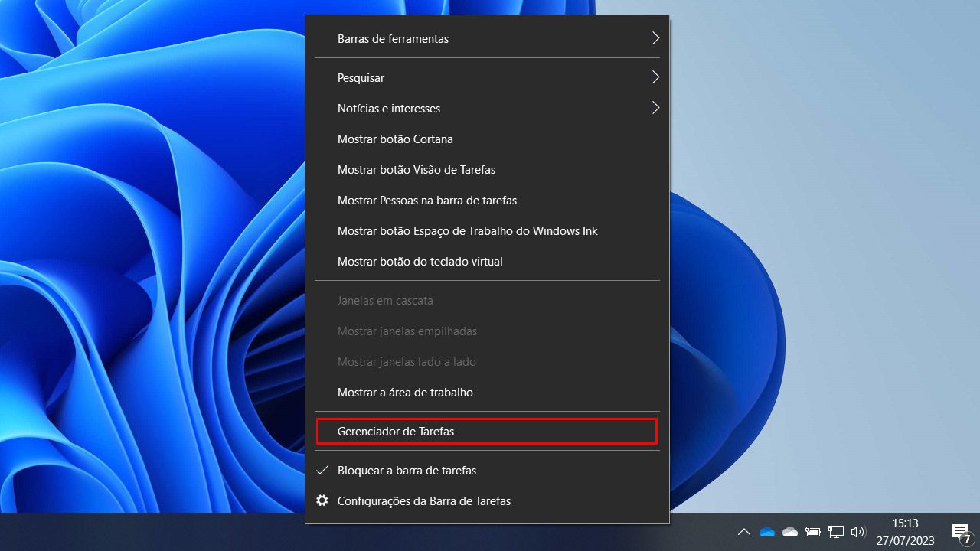
Task: Enable Mostrar botão Espaço de Trabalho do Windows Ink
Action: [x=487, y=231]
